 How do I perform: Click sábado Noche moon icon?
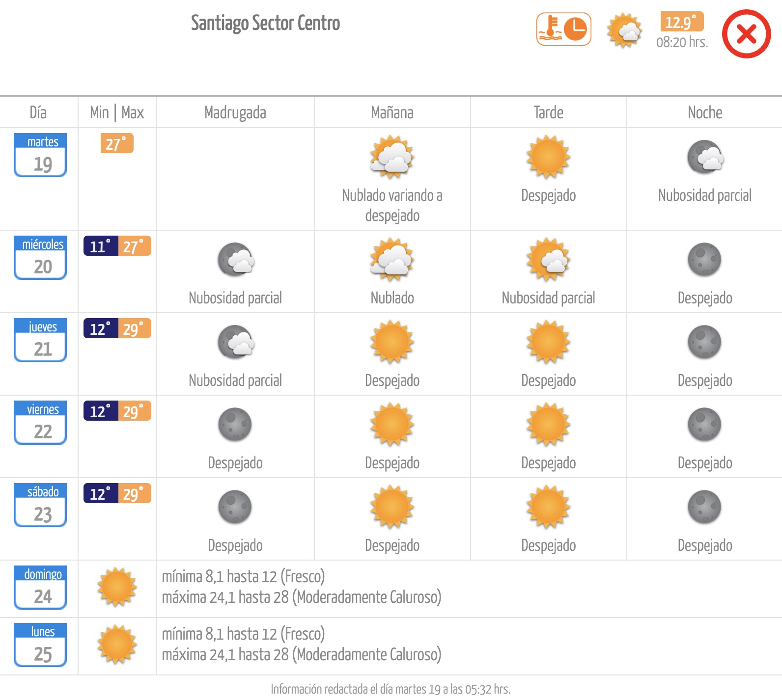coord(705,507)
